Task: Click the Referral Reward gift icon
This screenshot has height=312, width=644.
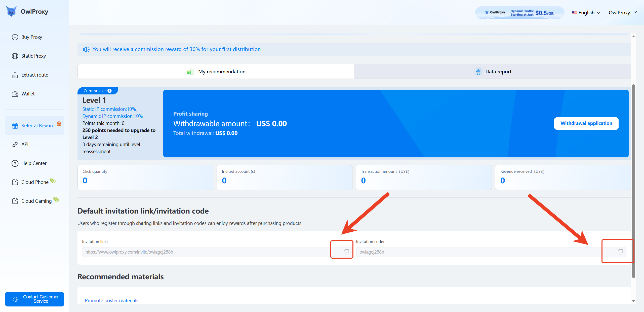Action: [15, 126]
